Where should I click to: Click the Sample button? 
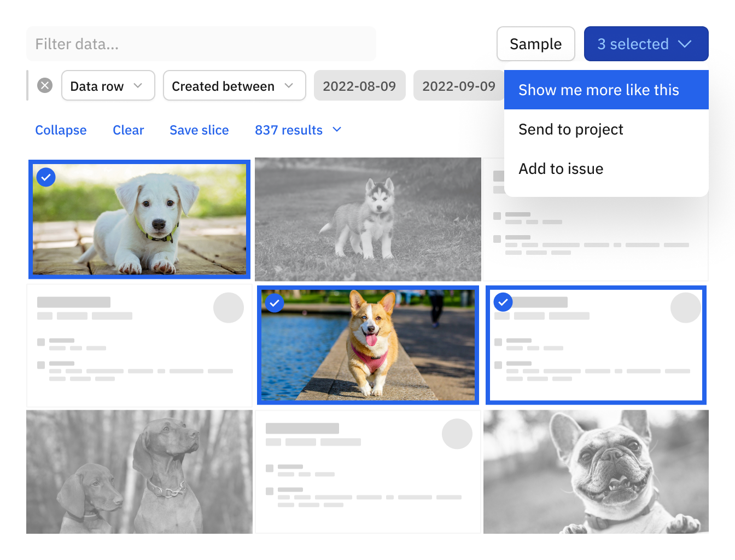[535, 44]
